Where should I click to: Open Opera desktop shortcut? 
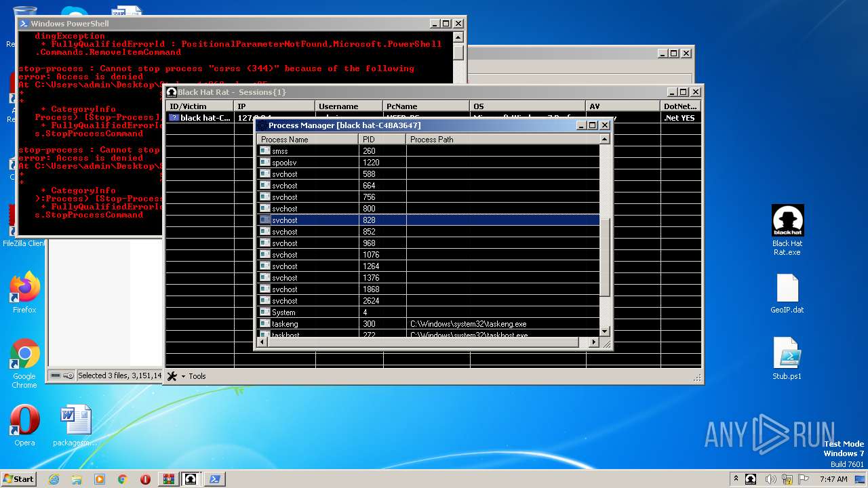tap(24, 426)
